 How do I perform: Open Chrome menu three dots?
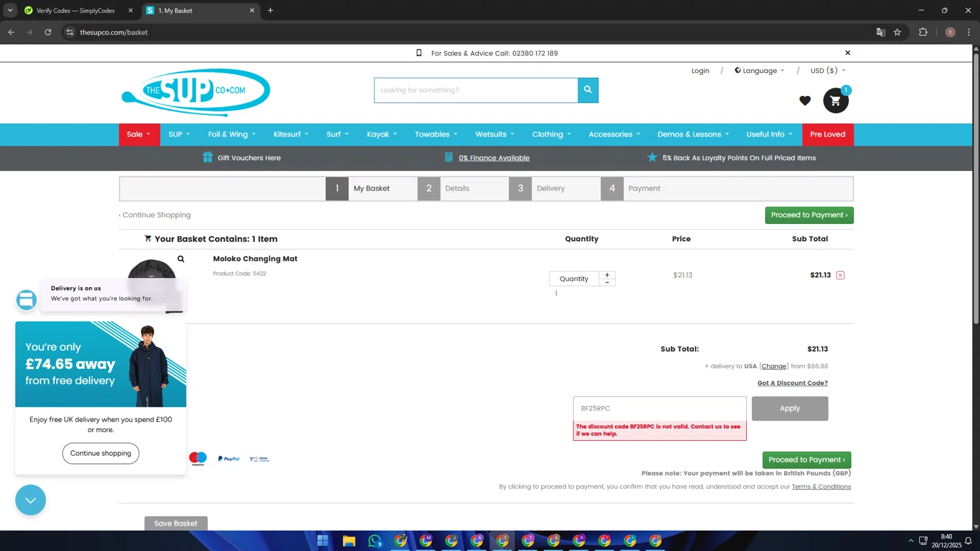tap(969, 32)
